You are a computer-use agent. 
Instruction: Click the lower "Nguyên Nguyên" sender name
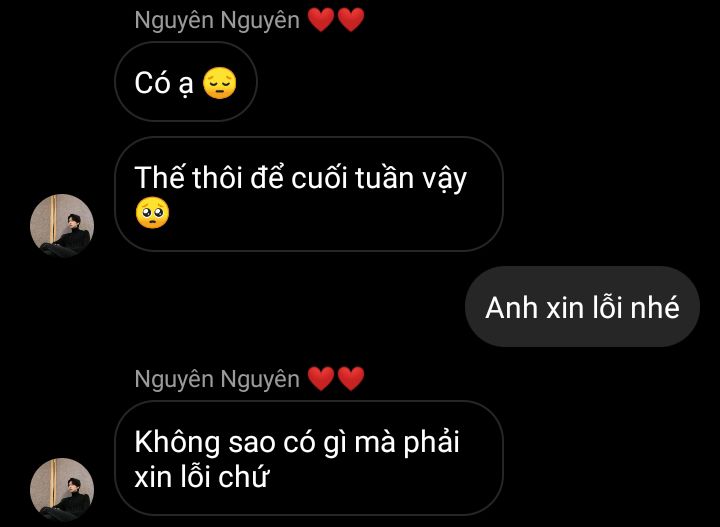click(217, 380)
